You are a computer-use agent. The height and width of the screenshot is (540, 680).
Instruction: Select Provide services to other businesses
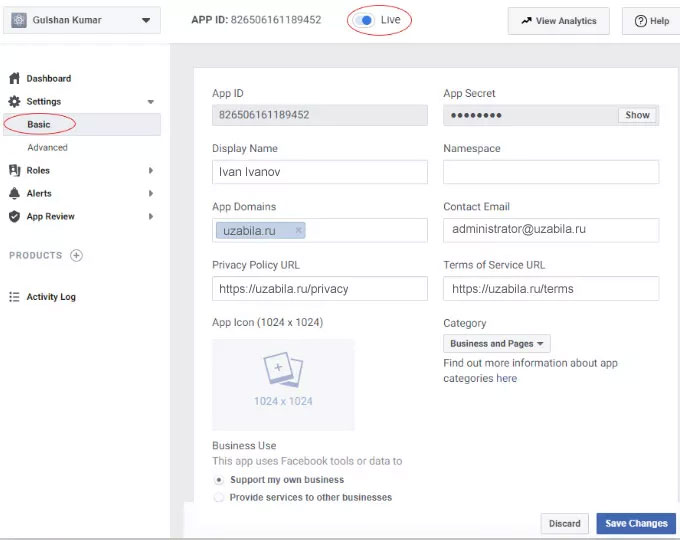(x=220, y=497)
